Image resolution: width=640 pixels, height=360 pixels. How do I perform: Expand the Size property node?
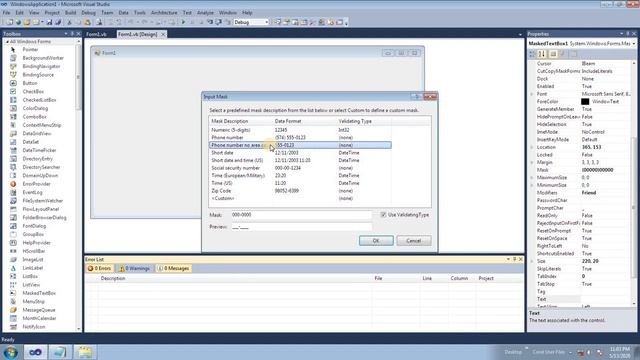coord(532,261)
